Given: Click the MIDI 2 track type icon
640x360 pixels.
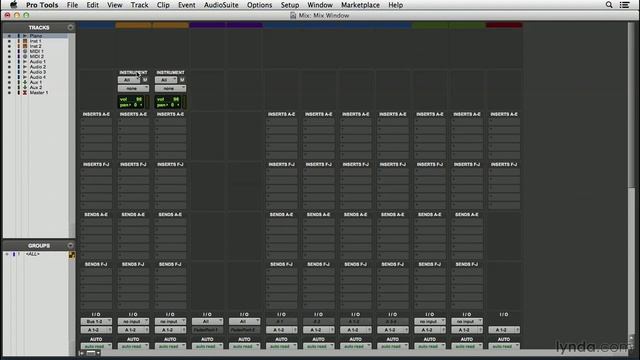Looking at the screenshot, I should pos(25,56).
